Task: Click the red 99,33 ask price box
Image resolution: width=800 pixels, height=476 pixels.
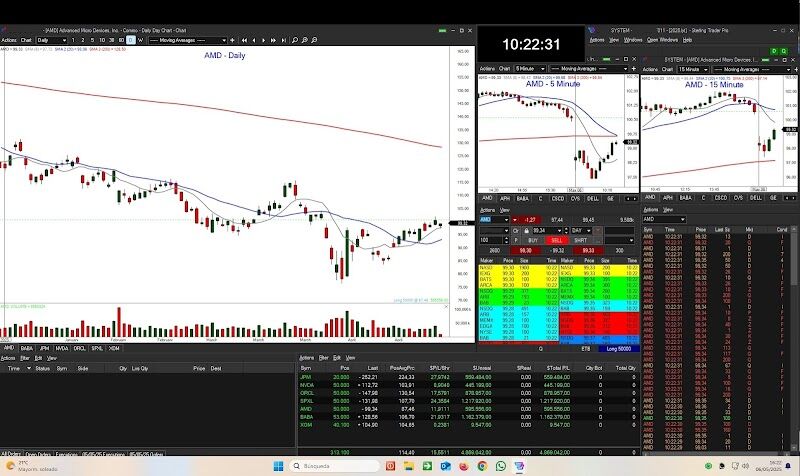Action: [x=588, y=250]
